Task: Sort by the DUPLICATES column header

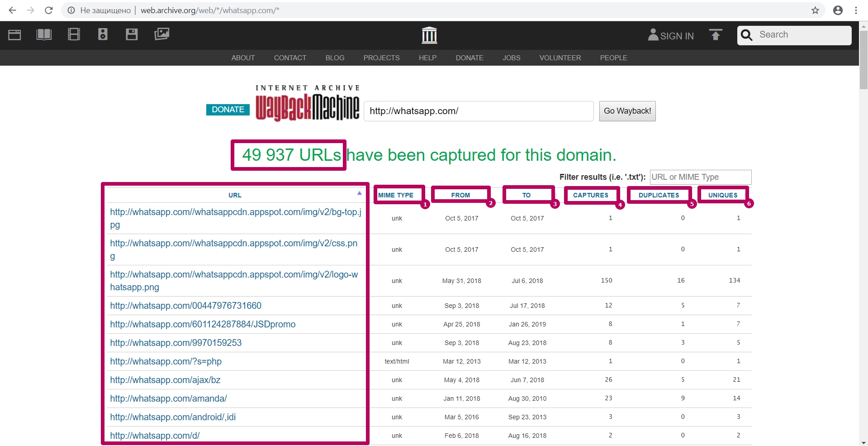Action: click(659, 195)
